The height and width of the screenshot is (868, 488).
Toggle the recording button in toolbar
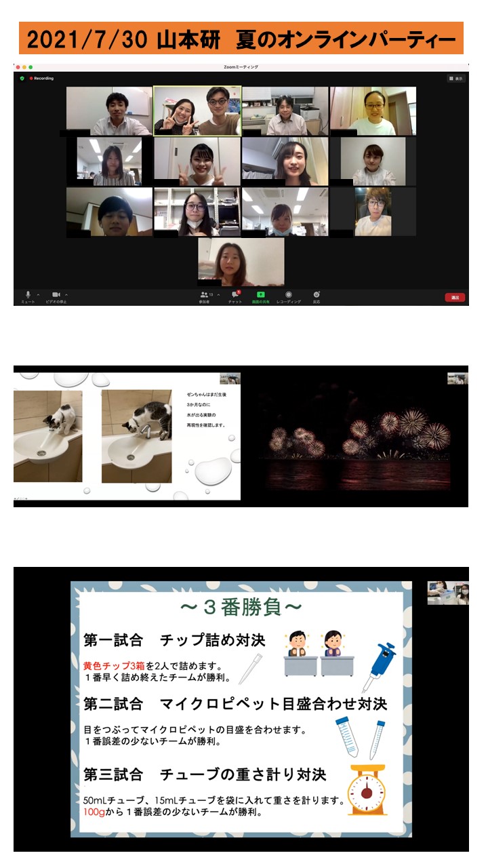click(x=289, y=296)
